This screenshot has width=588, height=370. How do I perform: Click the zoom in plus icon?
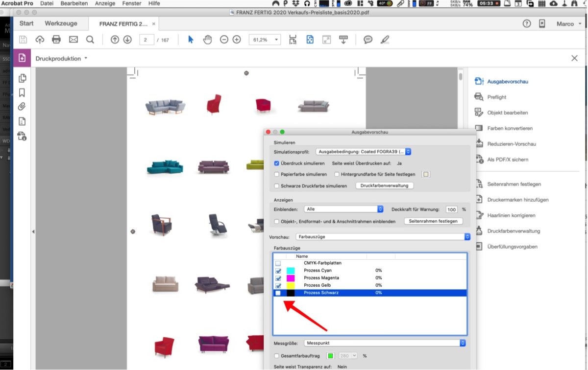point(237,40)
